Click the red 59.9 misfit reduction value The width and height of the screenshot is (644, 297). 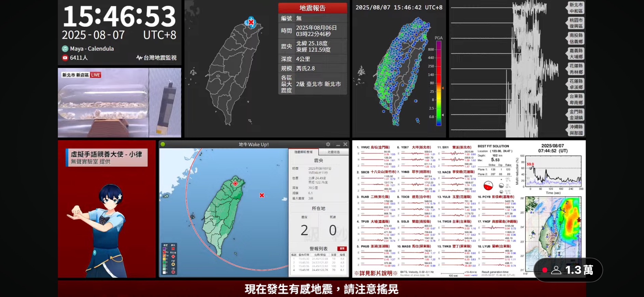[x=530, y=164]
